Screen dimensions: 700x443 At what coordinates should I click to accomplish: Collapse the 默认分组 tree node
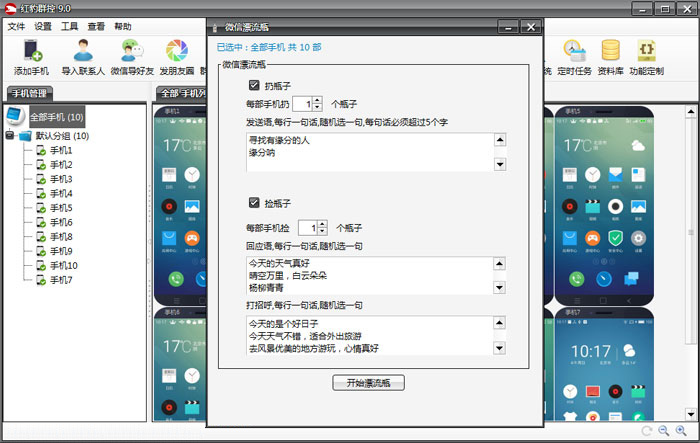[x=10, y=134]
